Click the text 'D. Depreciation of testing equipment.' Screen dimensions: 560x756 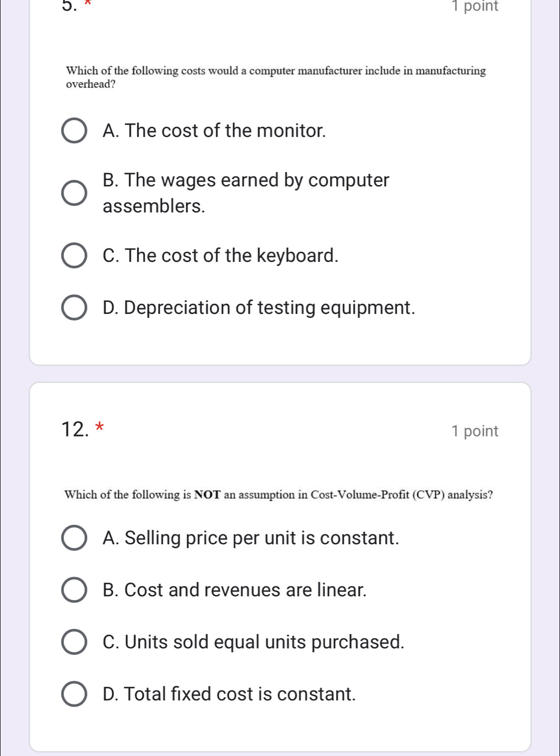(x=259, y=308)
